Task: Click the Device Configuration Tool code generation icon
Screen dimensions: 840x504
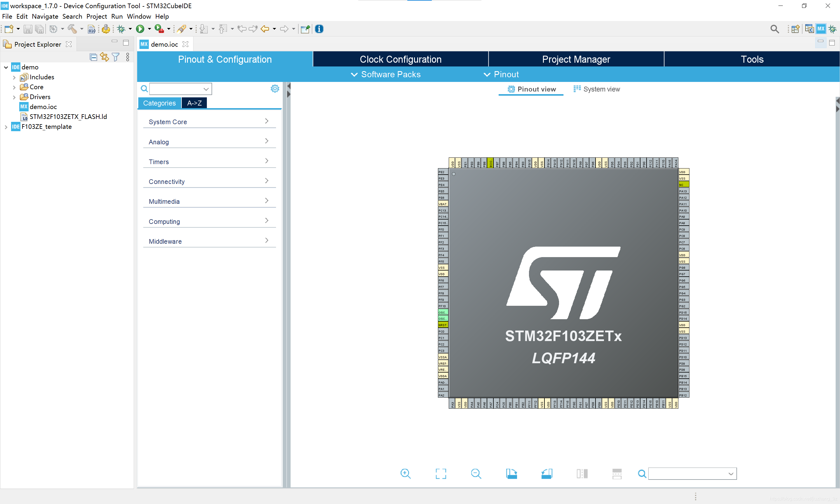Action: pos(106,29)
